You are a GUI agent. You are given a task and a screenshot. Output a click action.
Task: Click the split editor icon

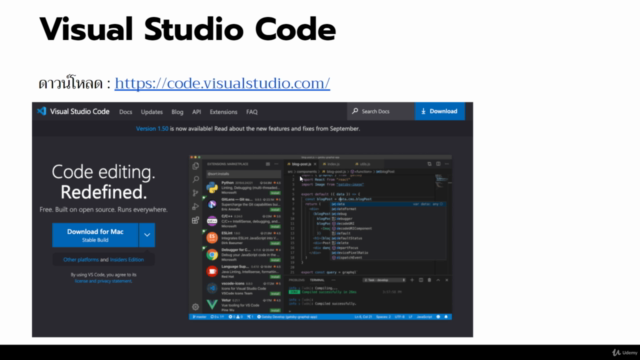click(438, 164)
